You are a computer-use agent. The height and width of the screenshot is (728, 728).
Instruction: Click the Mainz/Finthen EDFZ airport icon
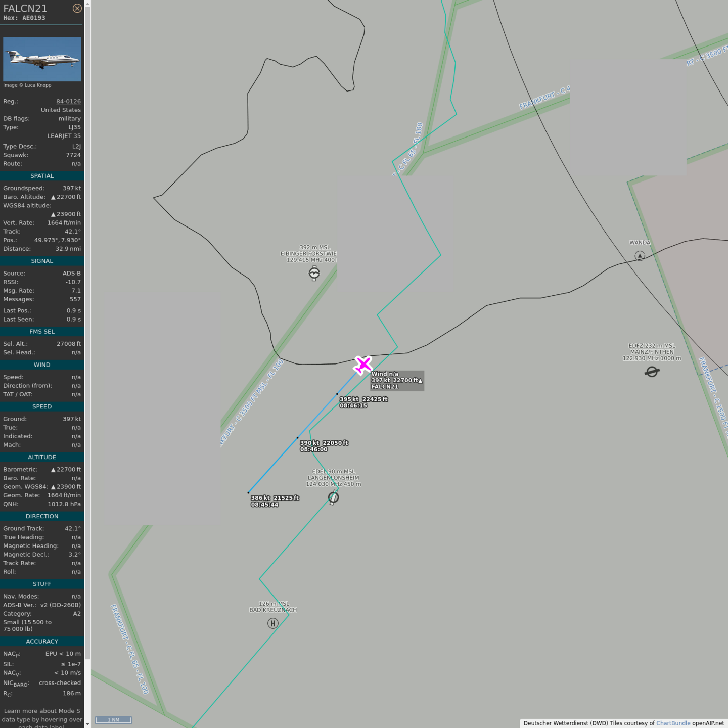click(652, 372)
